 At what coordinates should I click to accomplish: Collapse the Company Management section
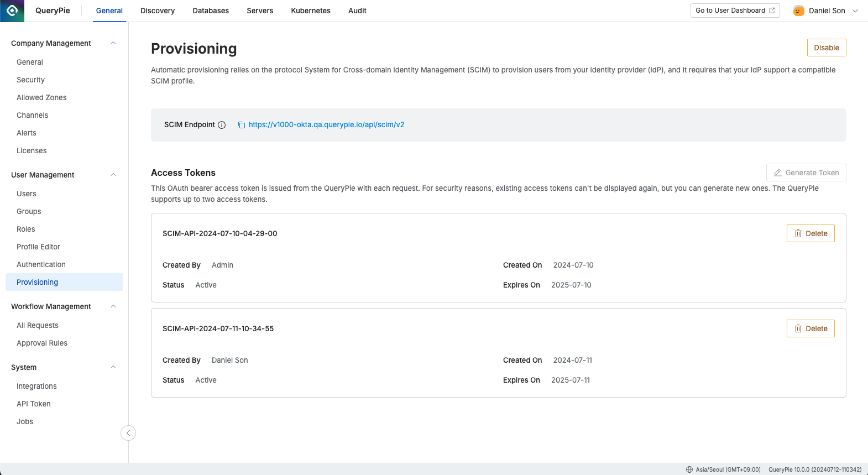[x=113, y=43]
